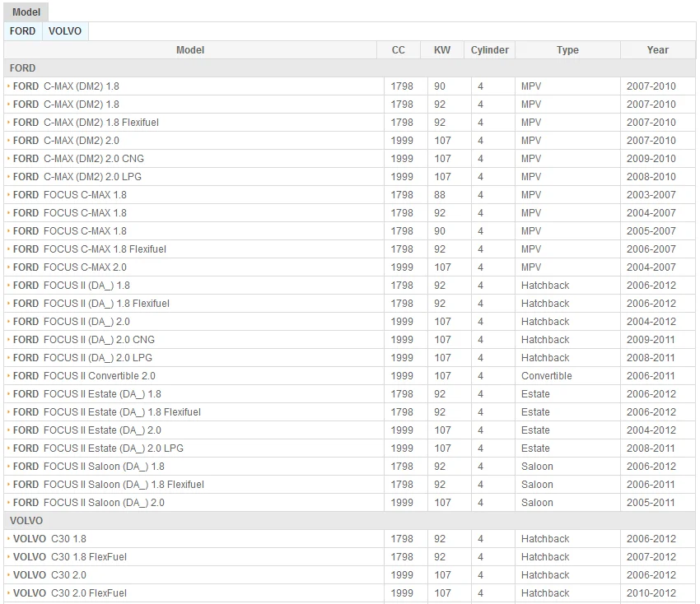Click the KW column header
The height and width of the screenshot is (604, 700).
442,50
